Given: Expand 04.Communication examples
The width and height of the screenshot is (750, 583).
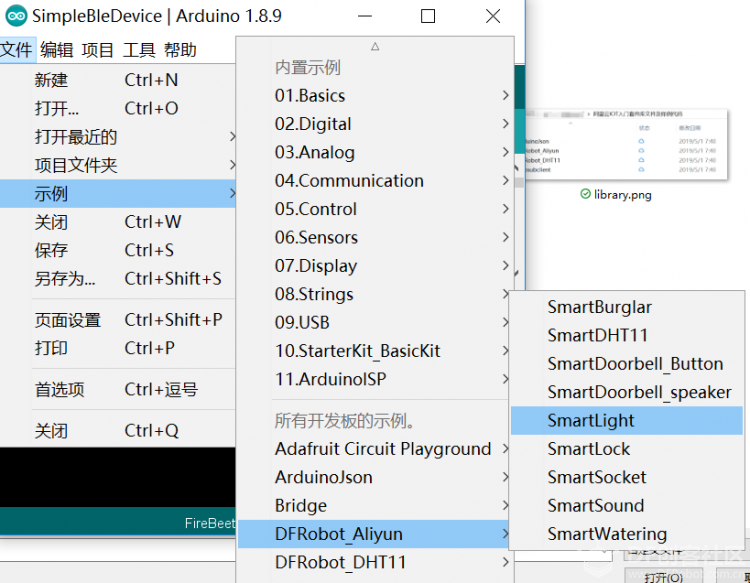Looking at the screenshot, I should (375, 181).
